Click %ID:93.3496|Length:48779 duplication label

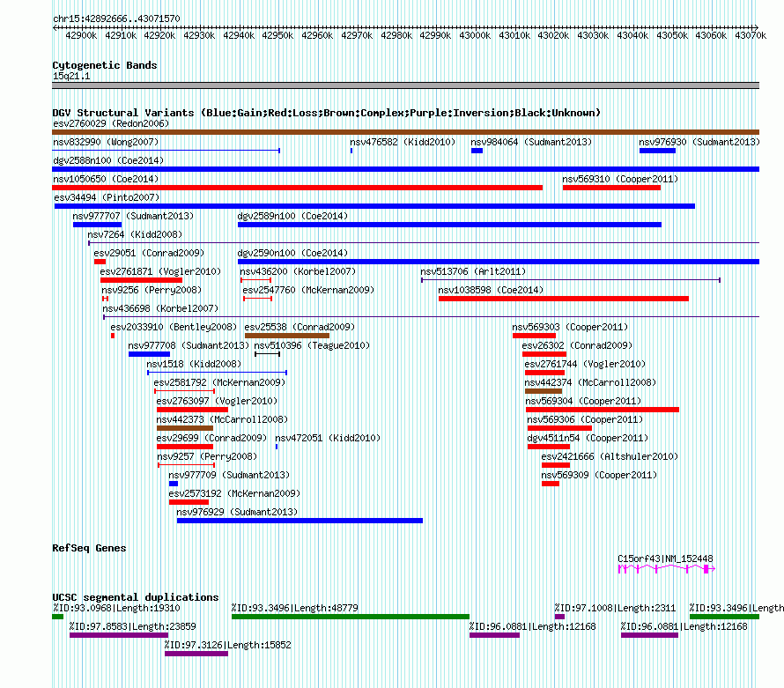click(x=294, y=609)
